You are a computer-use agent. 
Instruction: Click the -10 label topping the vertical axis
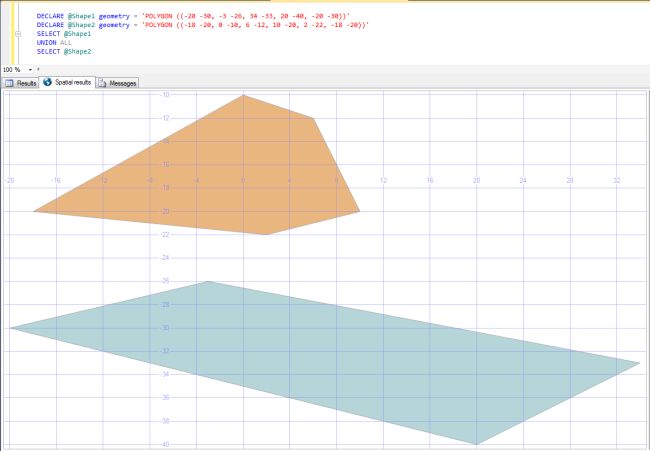(x=165, y=95)
